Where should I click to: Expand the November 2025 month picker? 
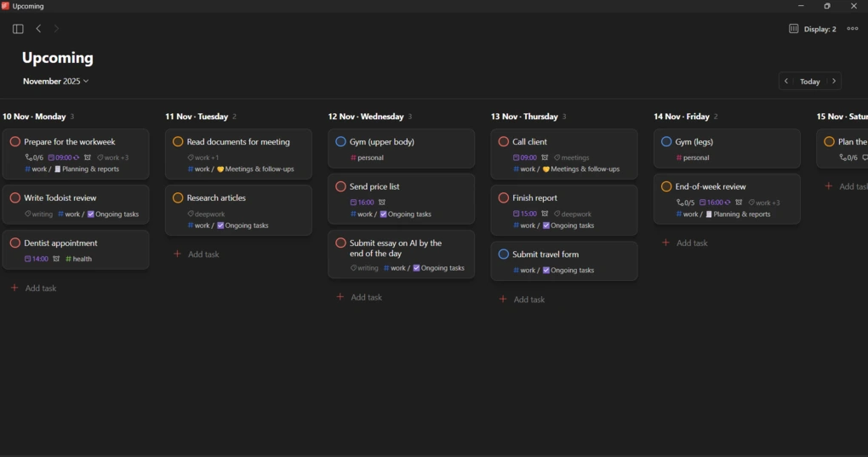click(x=55, y=82)
